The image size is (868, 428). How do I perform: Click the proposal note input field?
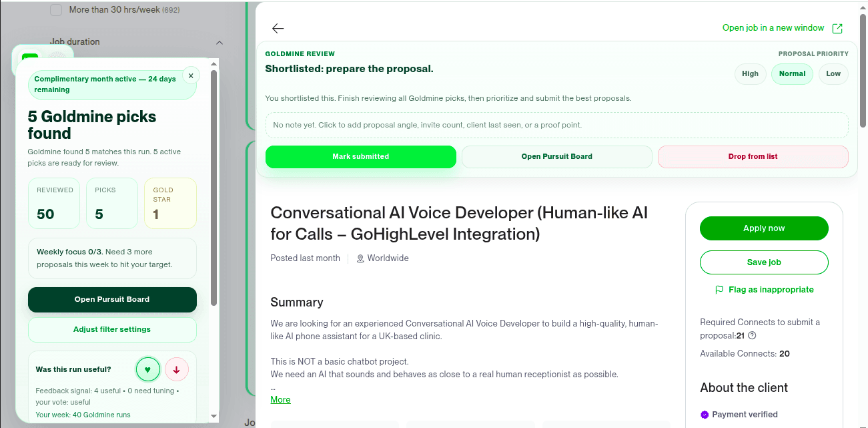point(557,125)
